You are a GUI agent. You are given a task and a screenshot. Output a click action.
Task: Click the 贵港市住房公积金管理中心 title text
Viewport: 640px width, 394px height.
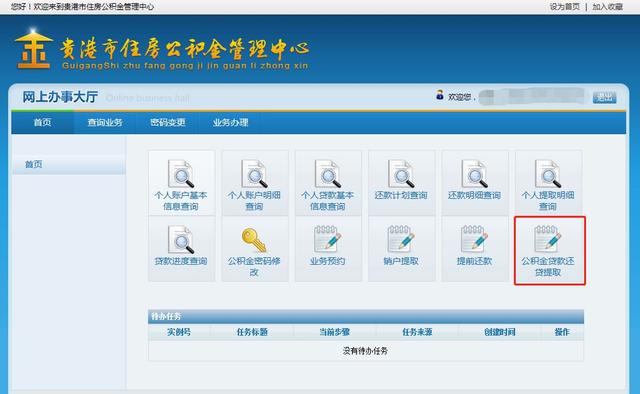185,49
